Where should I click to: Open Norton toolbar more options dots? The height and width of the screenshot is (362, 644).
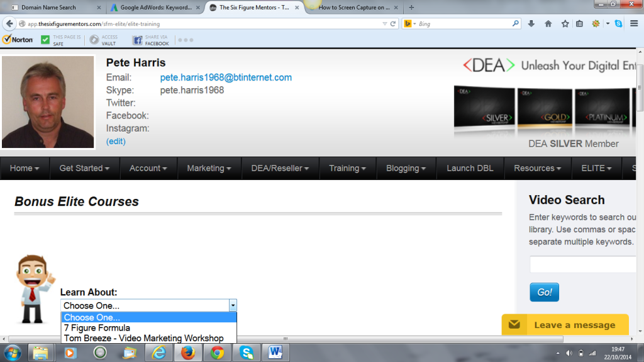point(186,40)
